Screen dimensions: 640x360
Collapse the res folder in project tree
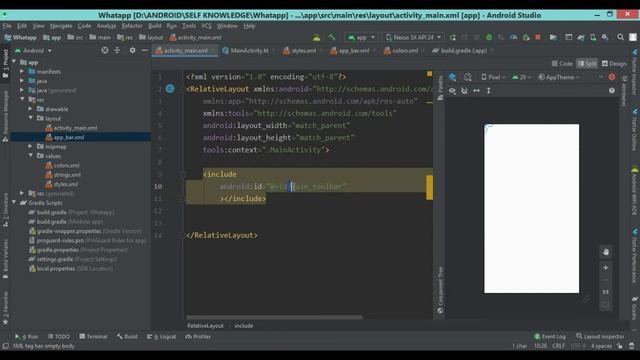(x=22, y=100)
